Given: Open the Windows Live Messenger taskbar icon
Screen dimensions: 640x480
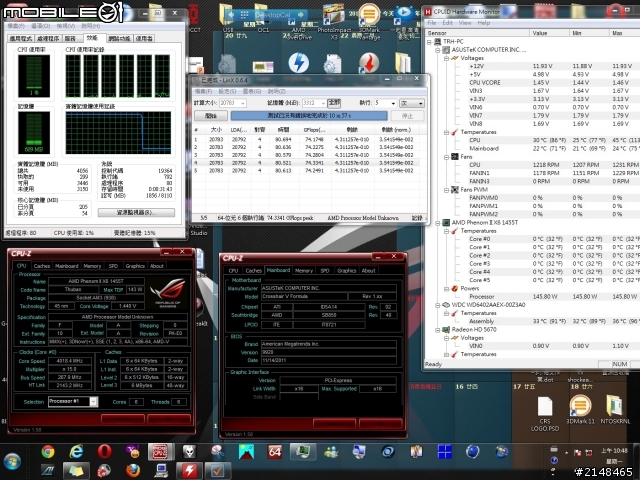Looking at the screenshot, I should (x=331, y=452).
